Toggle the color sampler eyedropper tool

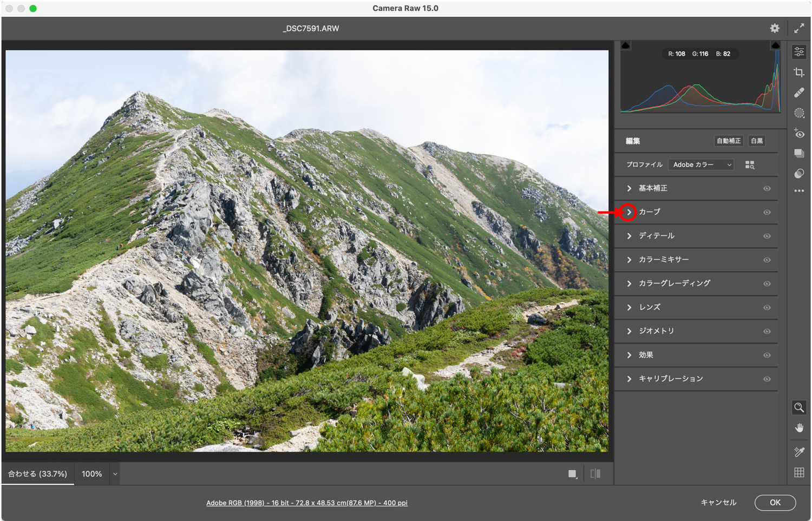click(x=799, y=452)
